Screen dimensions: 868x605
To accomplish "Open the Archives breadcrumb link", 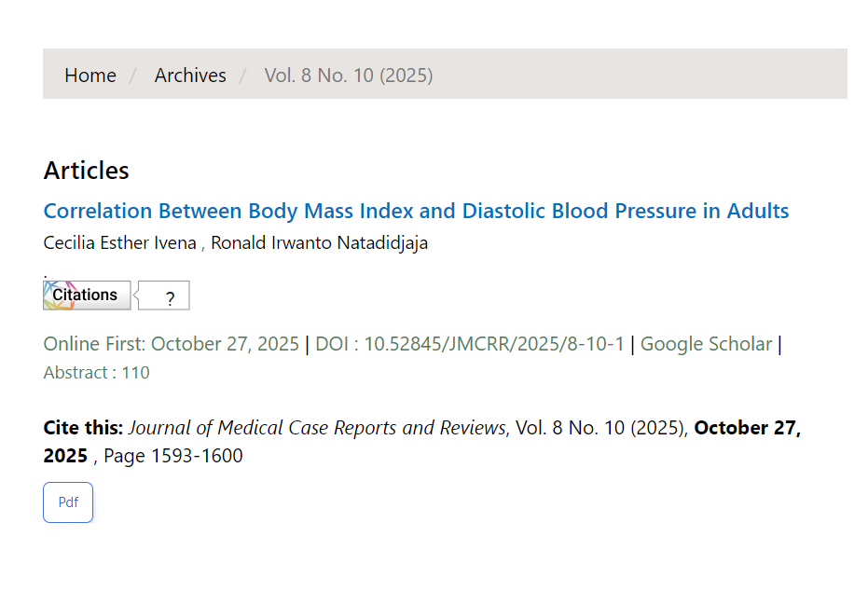I will [190, 76].
